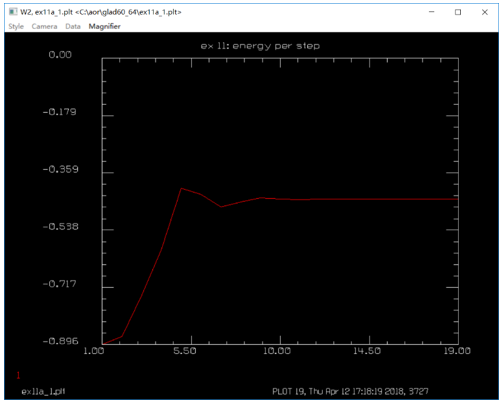The width and height of the screenshot is (502, 403).
Task: Open the Data menu
Action: click(x=73, y=26)
